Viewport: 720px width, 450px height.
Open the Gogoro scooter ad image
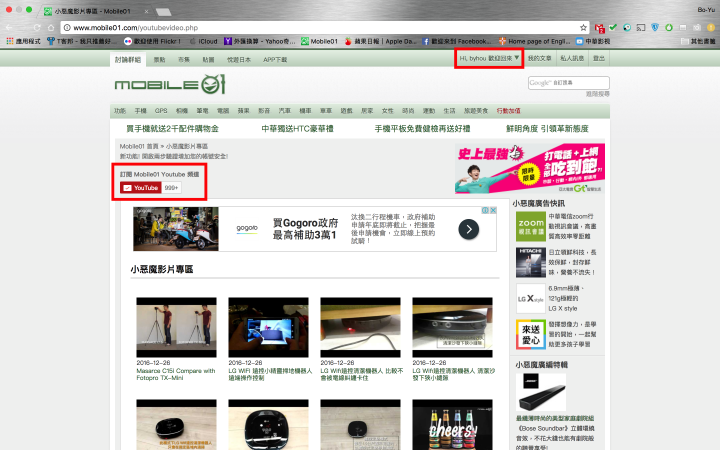[x=176, y=229]
